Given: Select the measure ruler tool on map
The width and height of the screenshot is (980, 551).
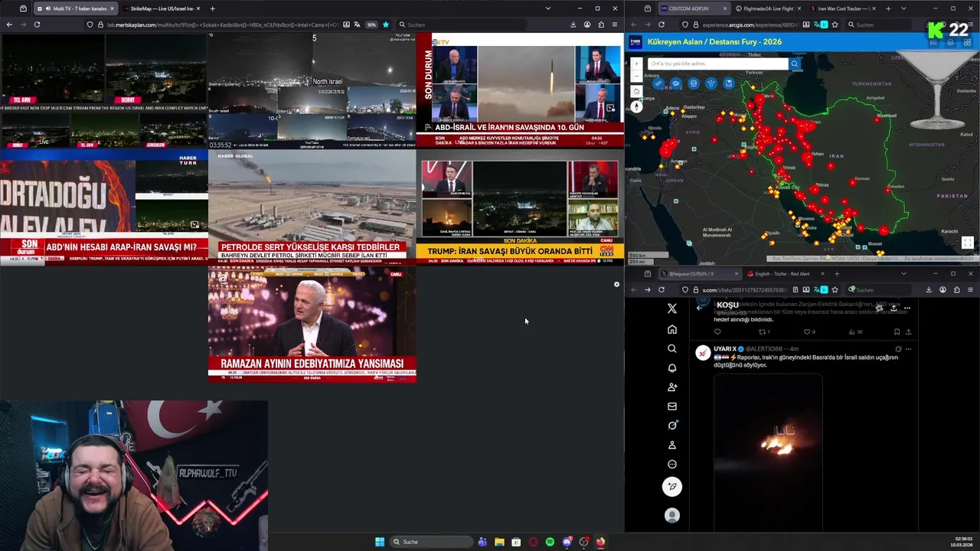Looking at the screenshot, I should [658, 83].
